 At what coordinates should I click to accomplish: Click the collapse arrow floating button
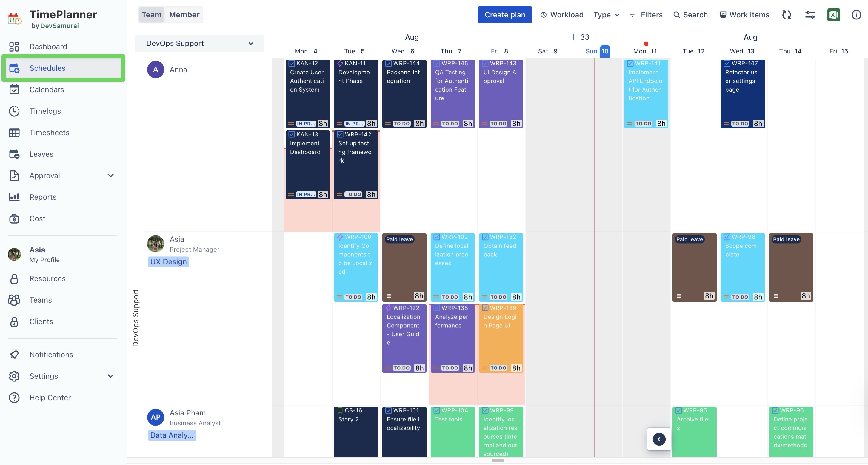tap(659, 439)
